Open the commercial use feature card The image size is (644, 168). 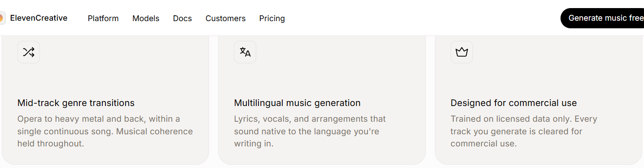coord(539,100)
